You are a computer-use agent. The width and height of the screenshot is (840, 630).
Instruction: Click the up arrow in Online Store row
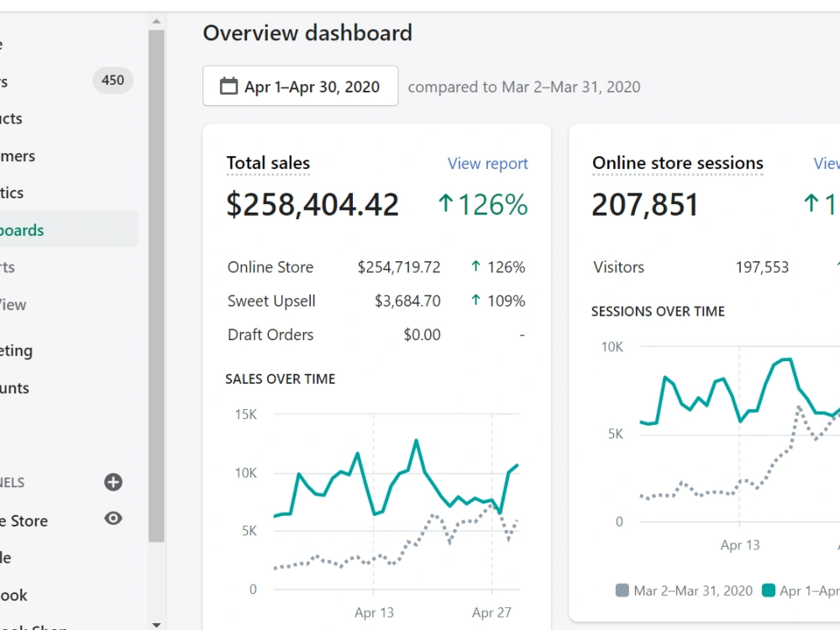point(475,265)
